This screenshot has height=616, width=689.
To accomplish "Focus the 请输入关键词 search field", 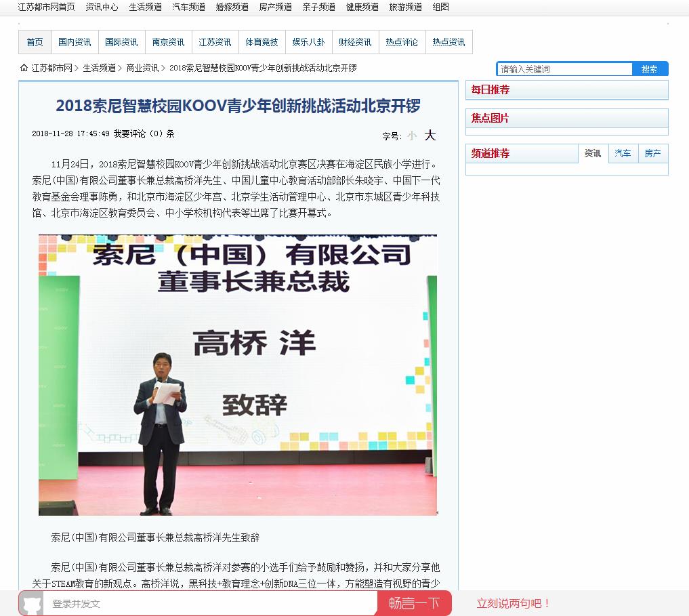I will coord(565,69).
